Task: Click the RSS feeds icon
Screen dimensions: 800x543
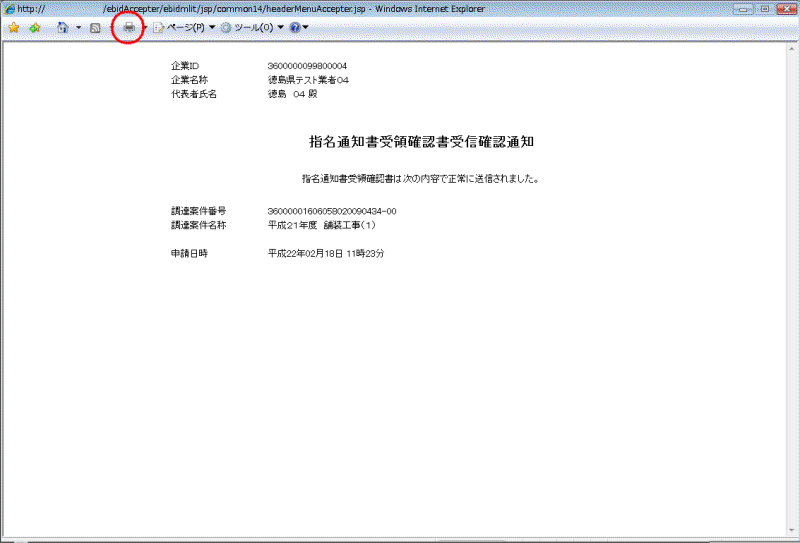Action: [x=95, y=27]
